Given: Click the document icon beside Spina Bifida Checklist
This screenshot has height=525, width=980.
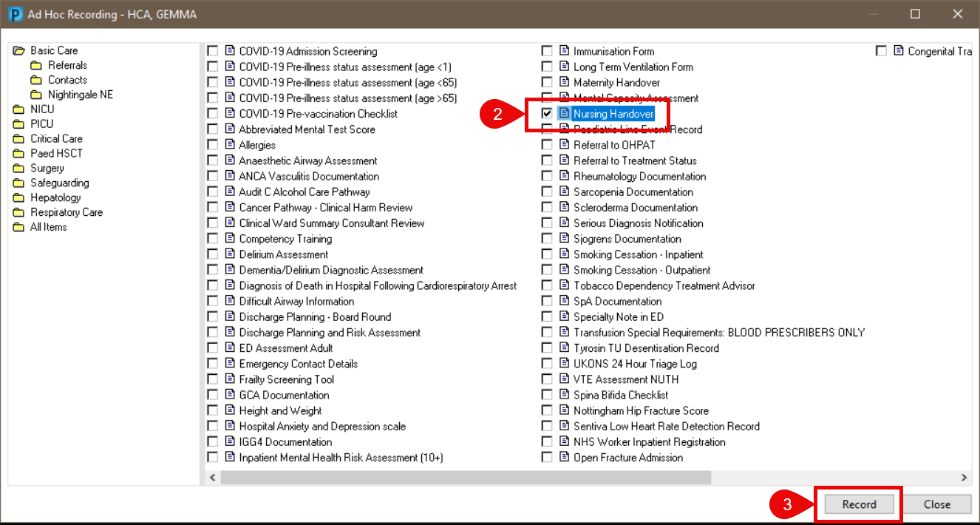Looking at the screenshot, I should click(x=565, y=396).
